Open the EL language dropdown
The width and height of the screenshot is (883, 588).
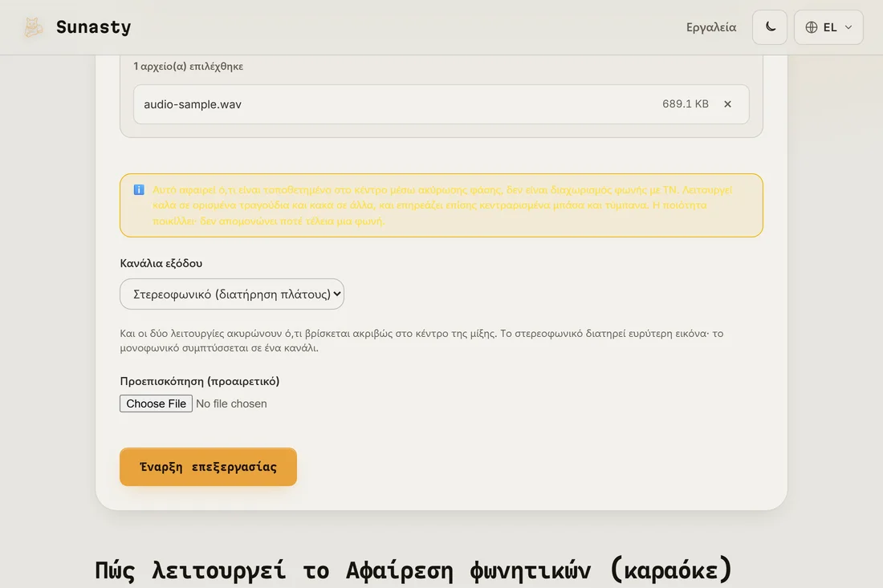[828, 27]
